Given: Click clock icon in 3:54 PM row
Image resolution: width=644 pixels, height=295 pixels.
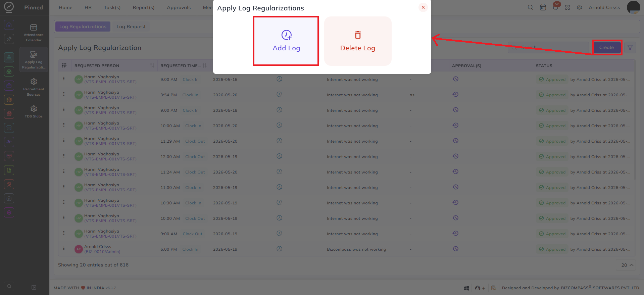Looking at the screenshot, I should pos(279,95).
